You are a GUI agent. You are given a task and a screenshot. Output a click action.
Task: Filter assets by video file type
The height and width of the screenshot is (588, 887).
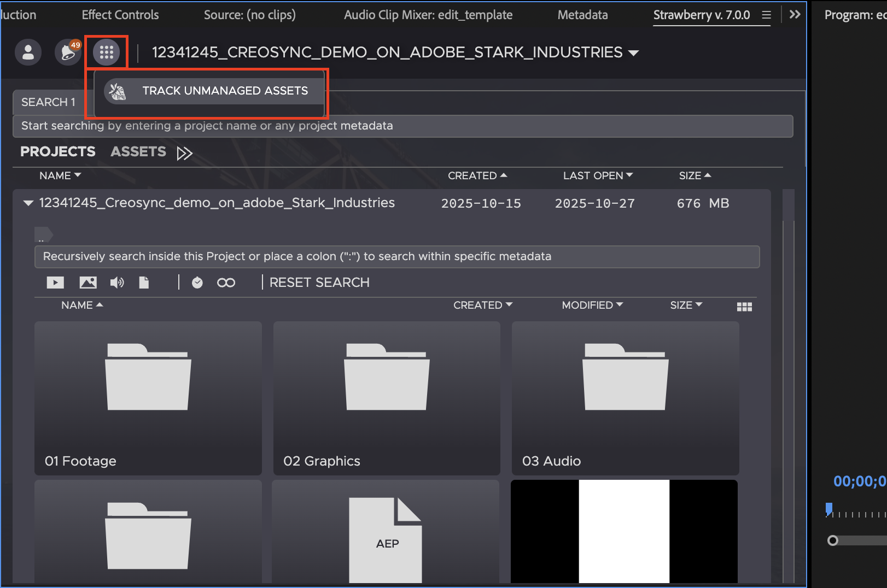55,283
